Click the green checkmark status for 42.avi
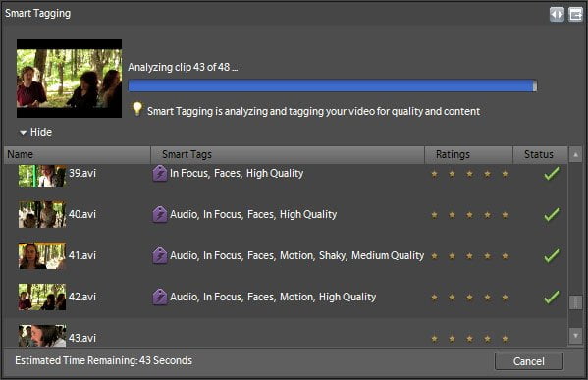This screenshot has width=588, height=380. click(552, 298)
